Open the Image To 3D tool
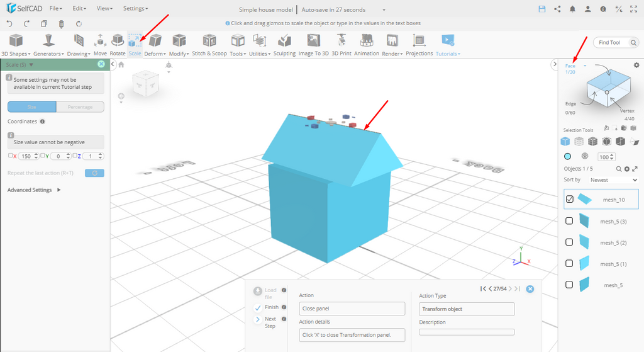This screenshot has height=352, width=644. [313, 44]
